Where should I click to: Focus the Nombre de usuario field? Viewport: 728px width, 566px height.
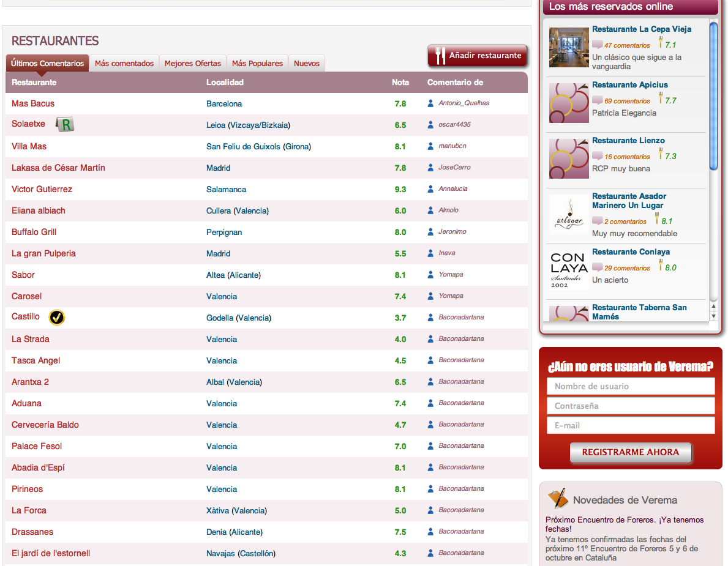coord(631,386)
